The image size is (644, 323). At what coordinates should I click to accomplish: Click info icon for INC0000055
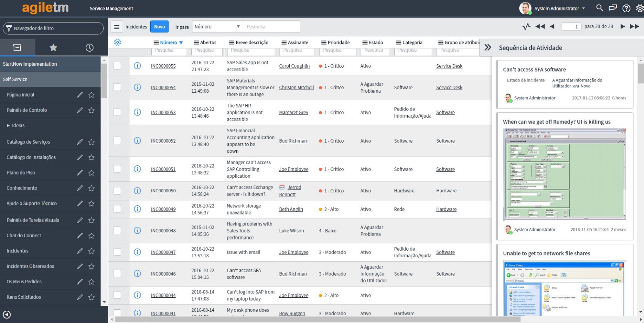[x=137, y=66]
